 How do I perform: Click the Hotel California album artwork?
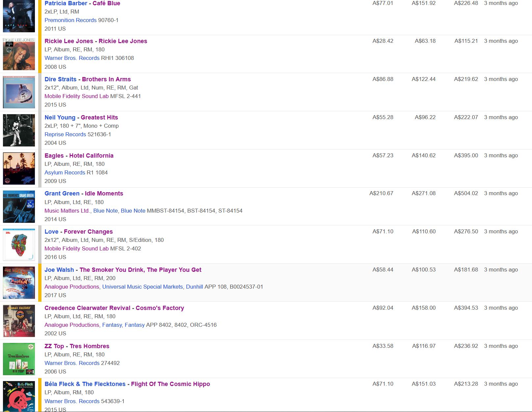pyautogui.click(x=19, y=168)
